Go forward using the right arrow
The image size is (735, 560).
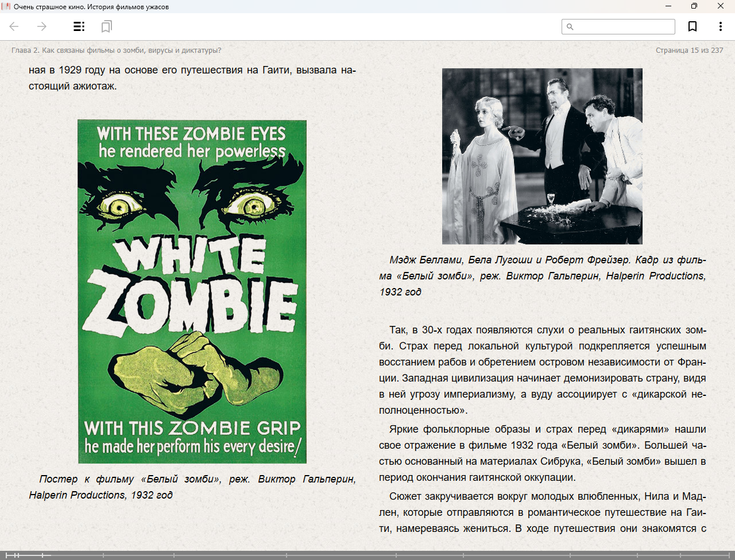coord(42,26)
